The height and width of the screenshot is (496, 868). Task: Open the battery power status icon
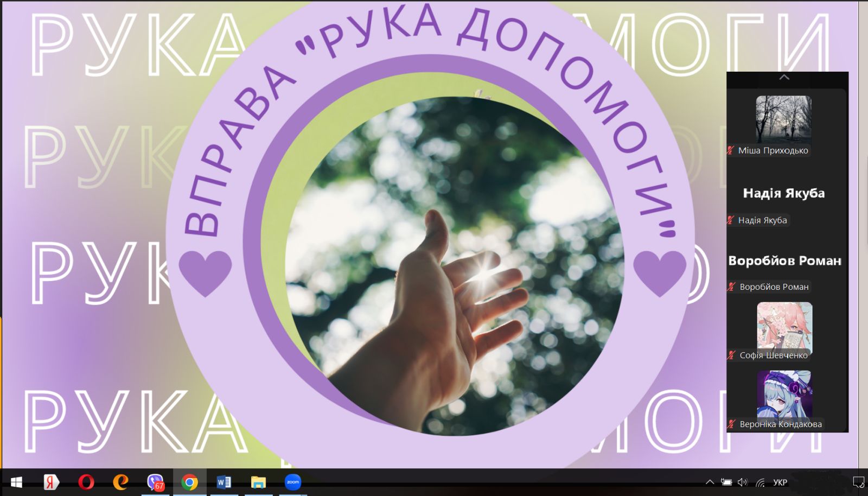click(726, 482)
